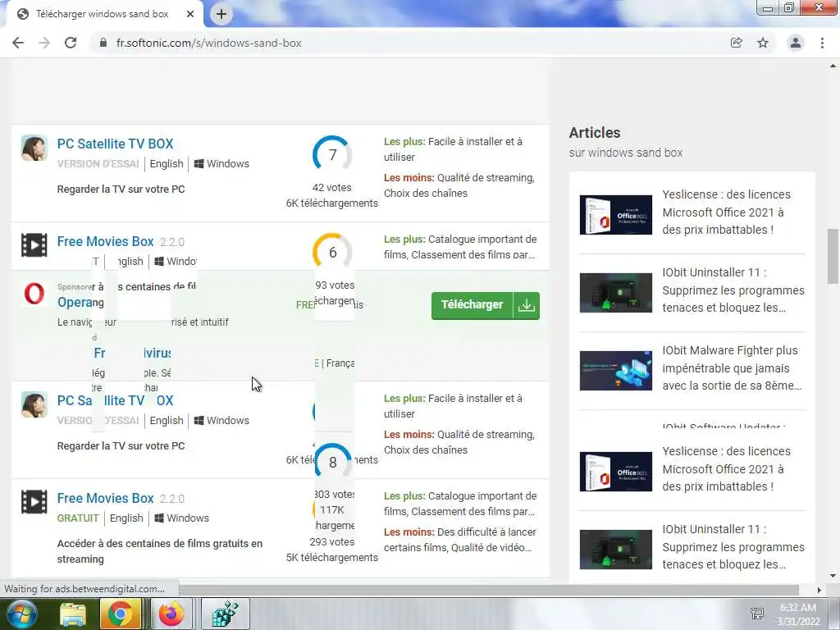840x630 pixels.
Task: Open top Yeslicense Office 2021 article link
Action: 727,212
